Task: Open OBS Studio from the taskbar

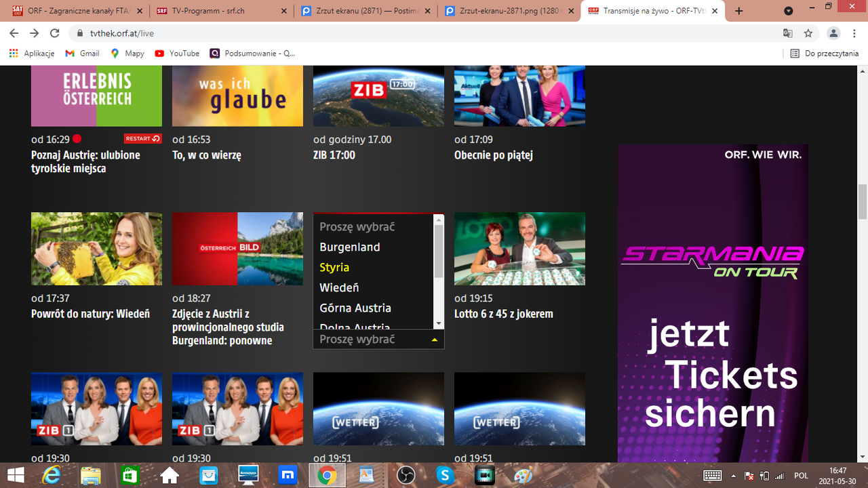Action: click(x=406, y=475)
